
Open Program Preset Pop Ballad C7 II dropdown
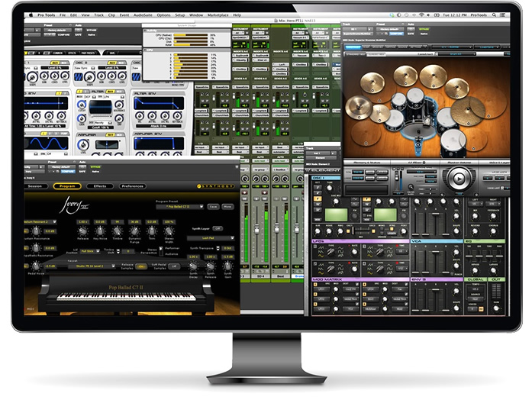click(180, 207)
